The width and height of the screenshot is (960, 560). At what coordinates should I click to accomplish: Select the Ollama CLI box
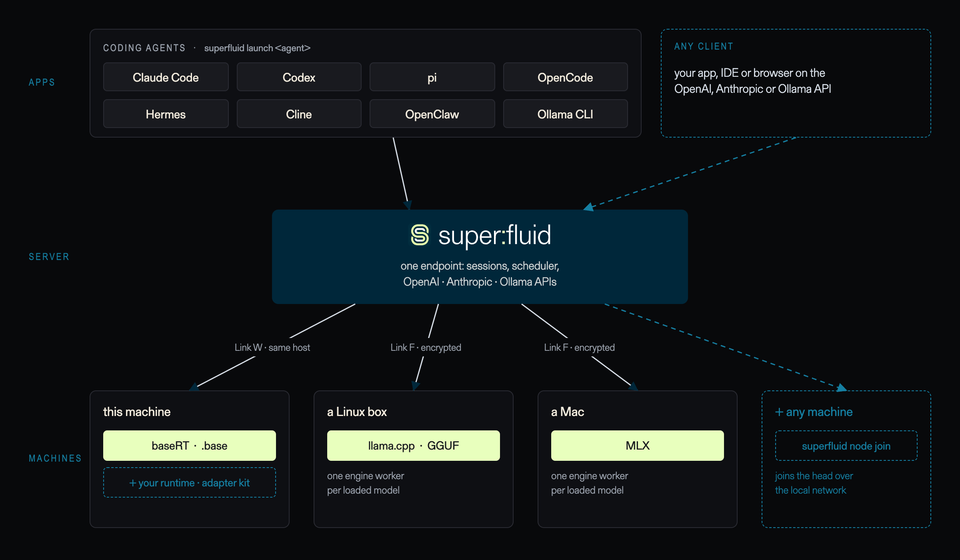pyautogui.click(x=565, y=114)
